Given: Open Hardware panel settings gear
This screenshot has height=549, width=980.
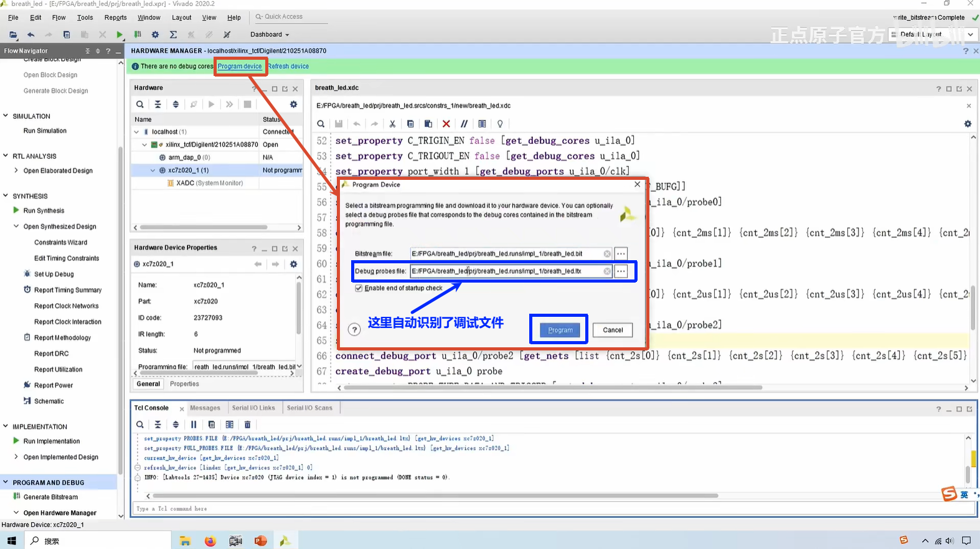Looking at the screenshot, I should coord(294,105).
